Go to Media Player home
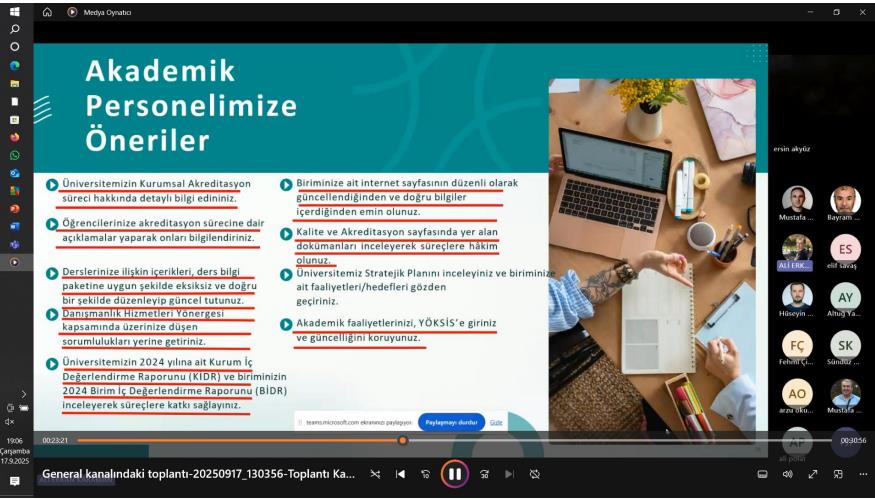The height and width of the screenshot is (500, 875). coord(47,12)
